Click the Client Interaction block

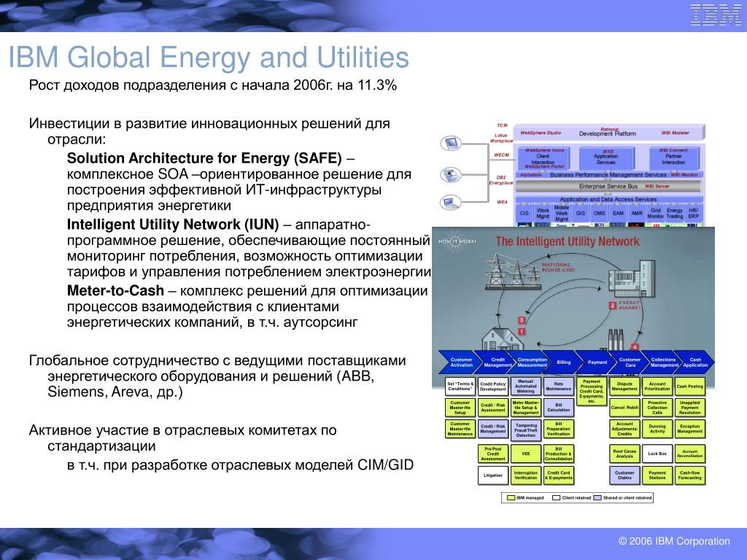click(543, 158)
